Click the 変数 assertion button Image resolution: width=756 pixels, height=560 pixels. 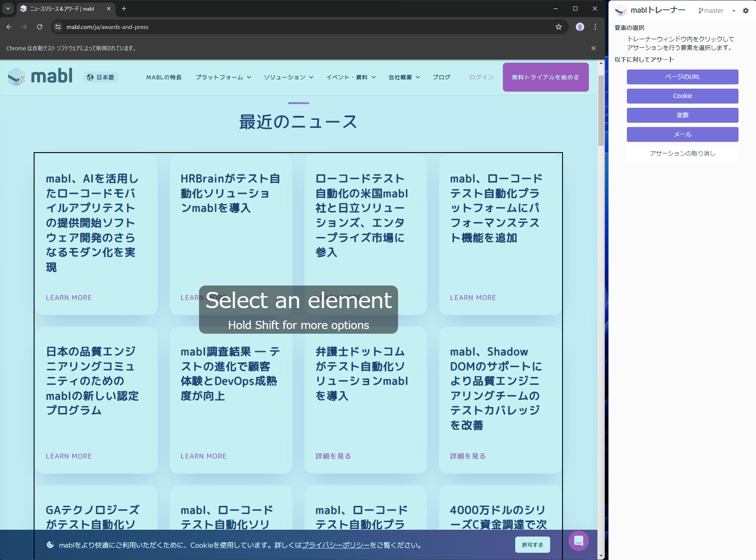(682, 115)
